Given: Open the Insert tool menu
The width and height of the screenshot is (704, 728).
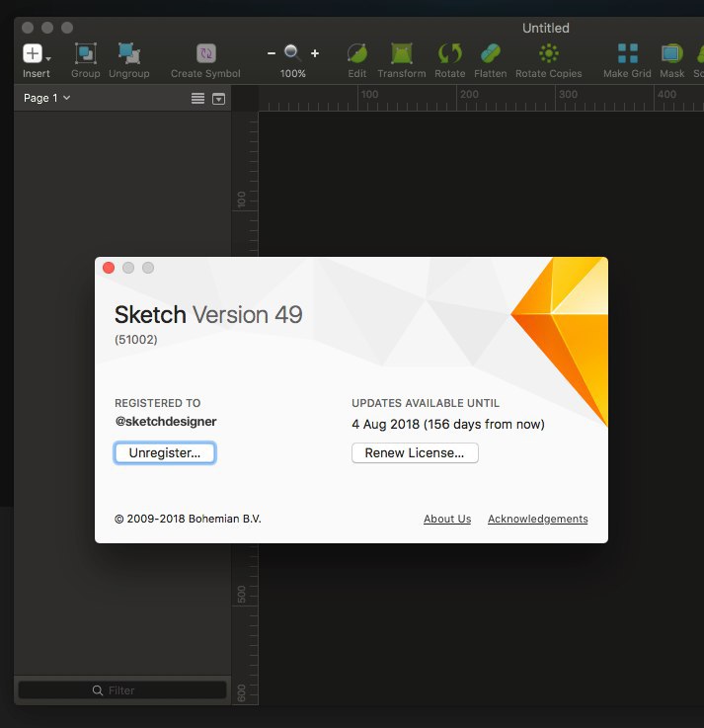Looking at the screenshot, I should click(33, 53).
